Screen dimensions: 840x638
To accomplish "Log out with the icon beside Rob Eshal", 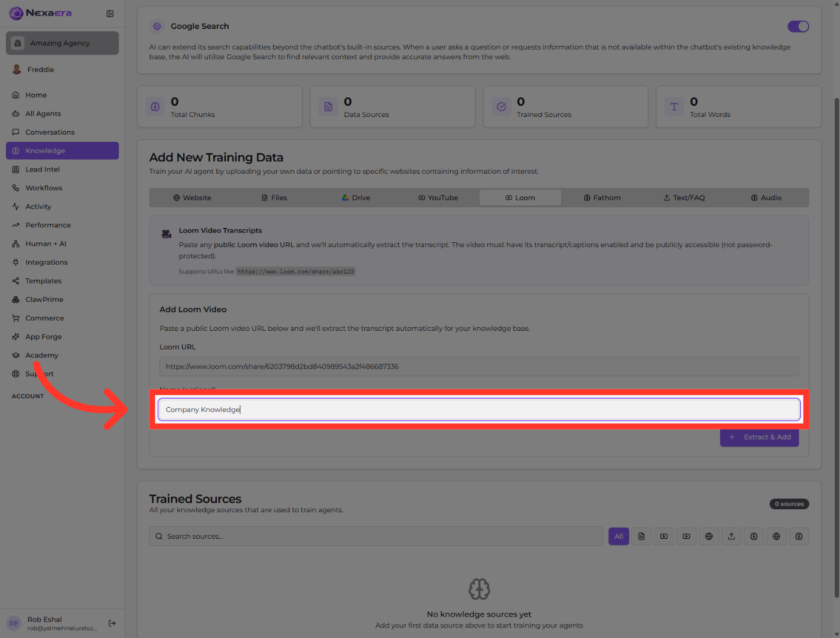I will [x=112, y=623].
